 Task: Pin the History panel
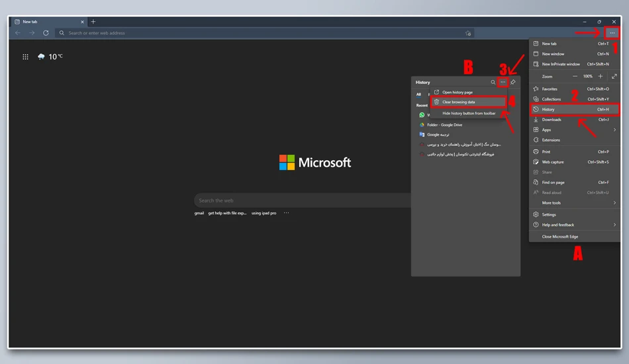pos(513,82)
